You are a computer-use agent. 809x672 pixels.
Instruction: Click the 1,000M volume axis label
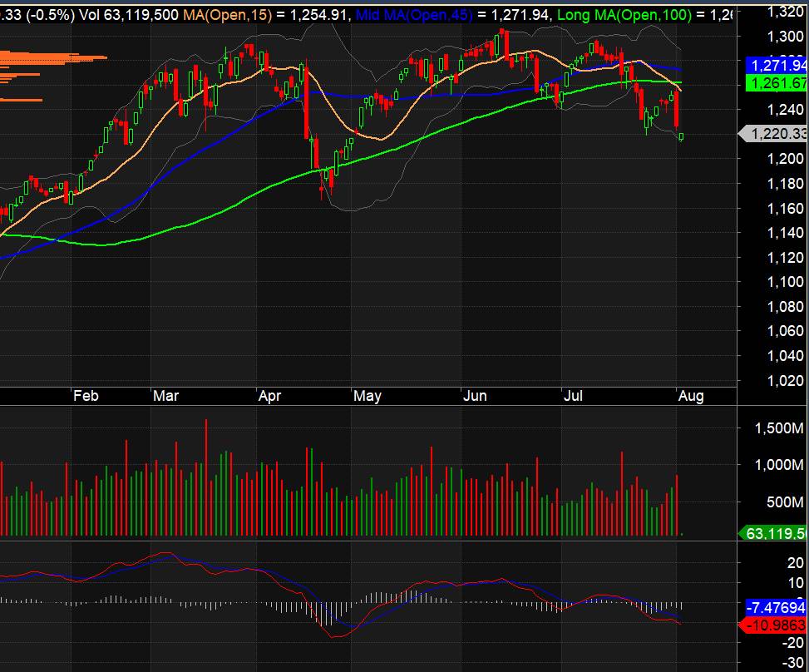[x=779, y=465]
